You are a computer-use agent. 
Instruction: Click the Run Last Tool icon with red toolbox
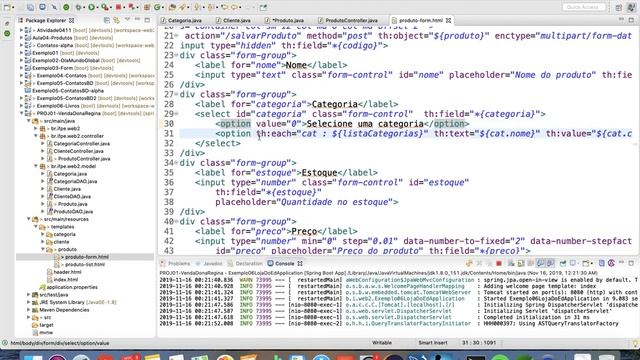[x=105, y=7]
